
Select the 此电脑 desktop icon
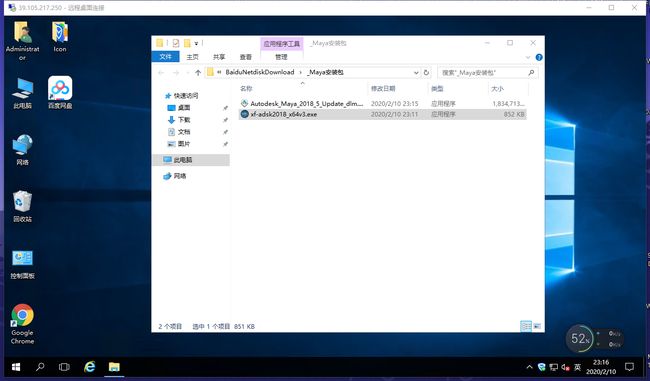(x=22, y=93)
